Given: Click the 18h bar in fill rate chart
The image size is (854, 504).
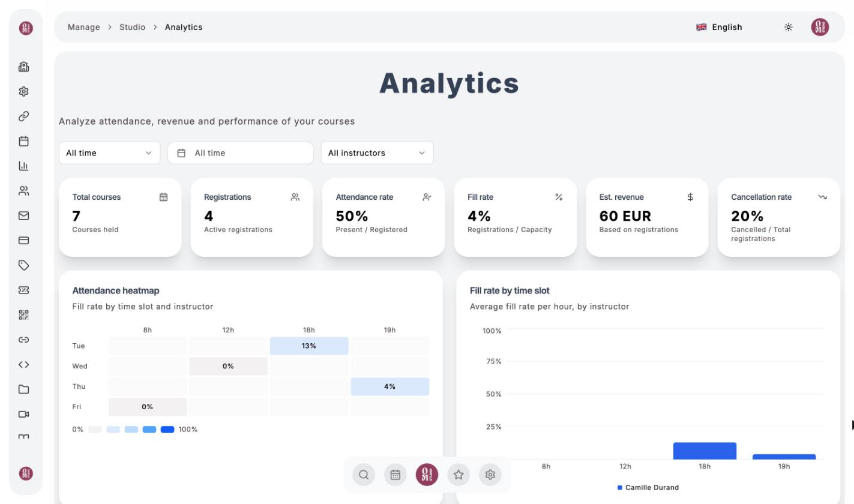Looking at the screenshot, I should pos(705,451).
